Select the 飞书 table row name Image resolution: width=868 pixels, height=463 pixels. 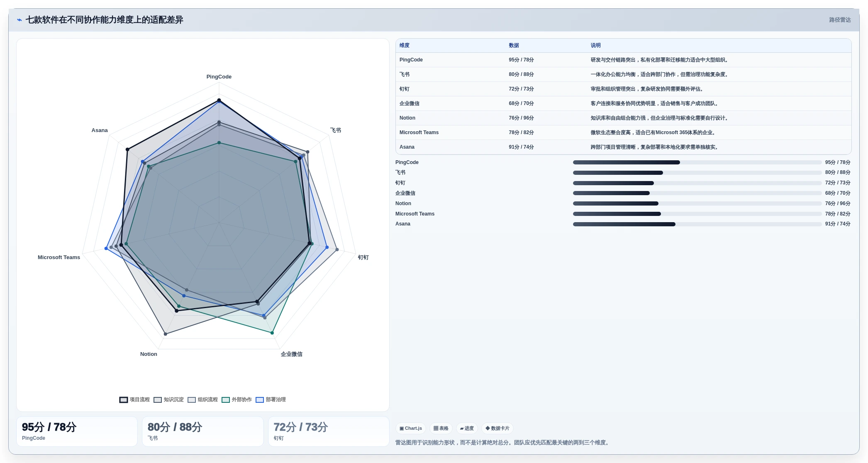tap(405, 74)
